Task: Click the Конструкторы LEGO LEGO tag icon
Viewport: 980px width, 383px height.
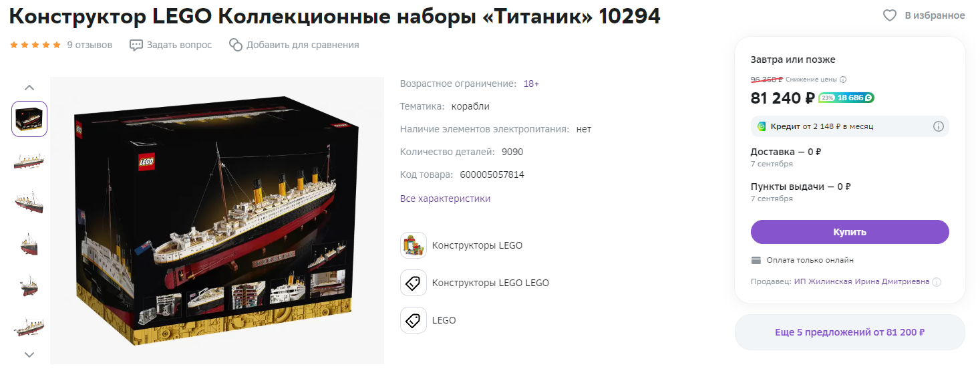Action: click(413, 283)
